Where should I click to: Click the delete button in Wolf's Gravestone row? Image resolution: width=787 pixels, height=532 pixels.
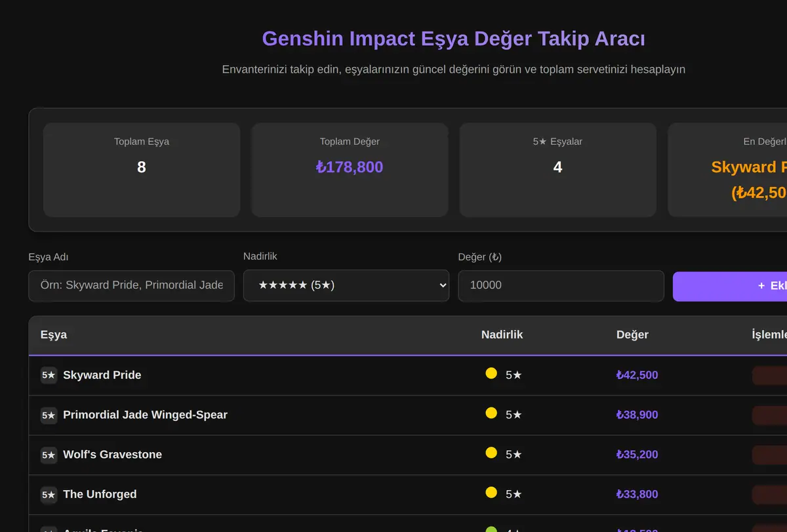point(769,455)
